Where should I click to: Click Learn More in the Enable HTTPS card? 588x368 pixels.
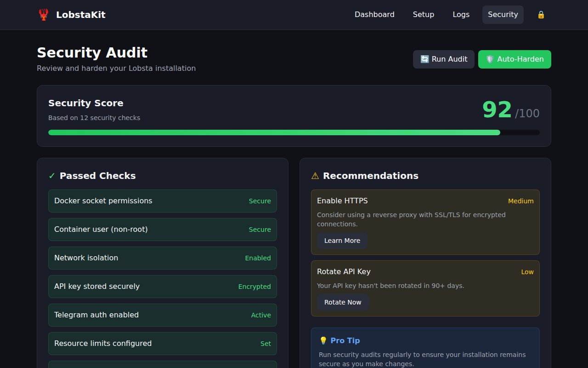click(x=342, y=241)
